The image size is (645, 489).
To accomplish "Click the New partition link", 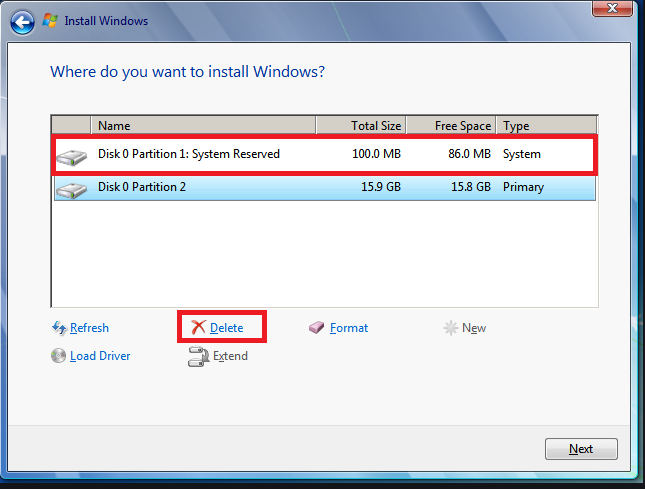I will coord(474,328).
